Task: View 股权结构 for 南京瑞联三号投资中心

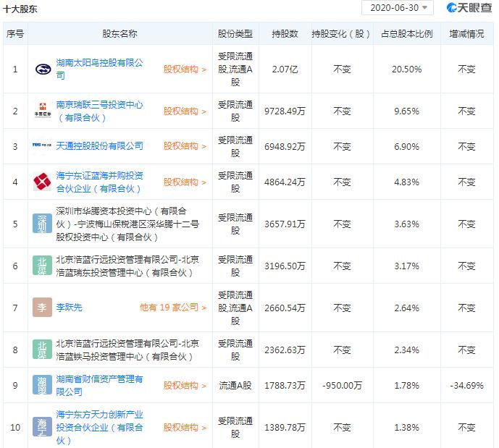Action: coord(185,111)
